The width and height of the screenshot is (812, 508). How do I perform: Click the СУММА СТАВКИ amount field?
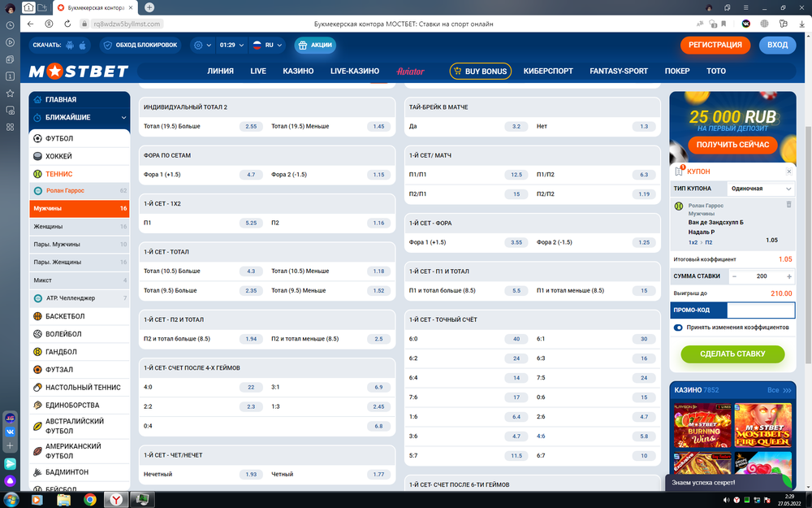762,276
